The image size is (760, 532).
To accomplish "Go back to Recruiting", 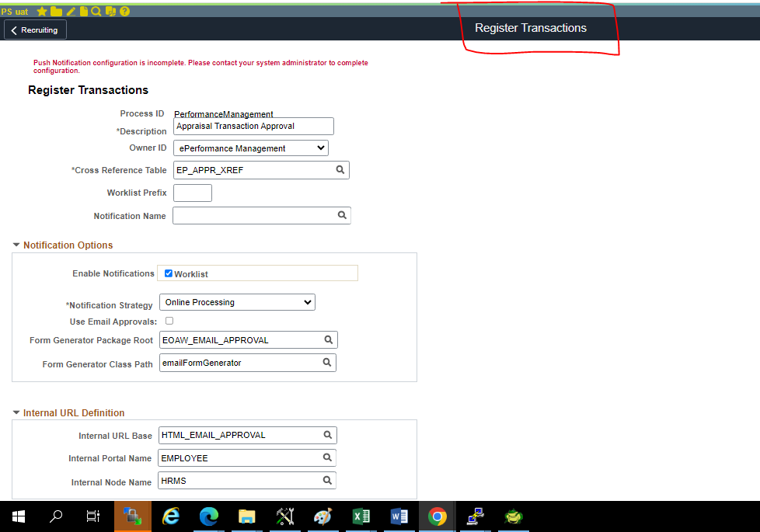I will 35,30.
